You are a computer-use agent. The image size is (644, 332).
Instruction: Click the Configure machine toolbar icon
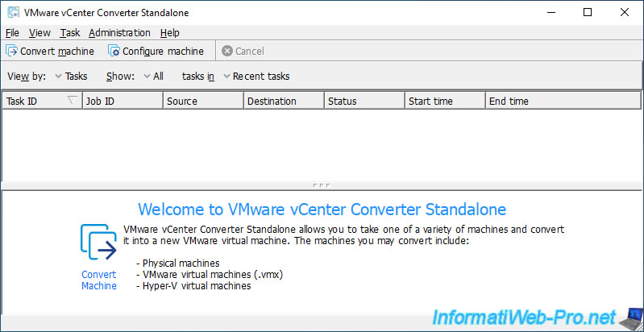click(x=114, y=51)
